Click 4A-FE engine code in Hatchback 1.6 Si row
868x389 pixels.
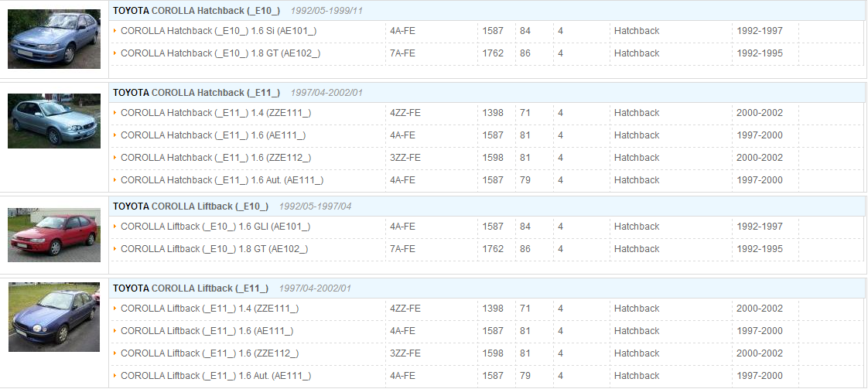tap(402, 31)
